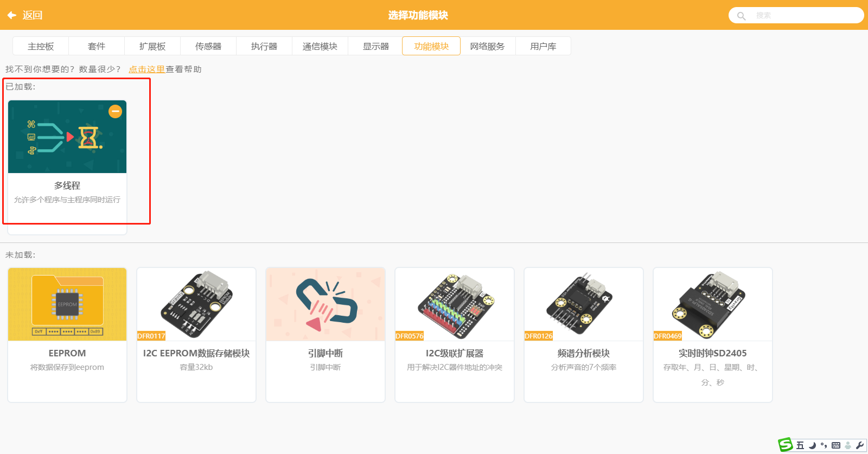
Task: Click the 容量32kb description text
Action: tap(196, 367)
